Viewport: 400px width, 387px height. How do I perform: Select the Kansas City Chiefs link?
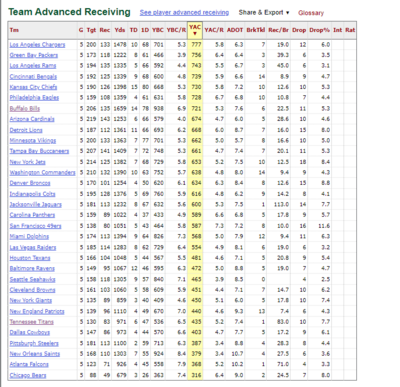33,87
